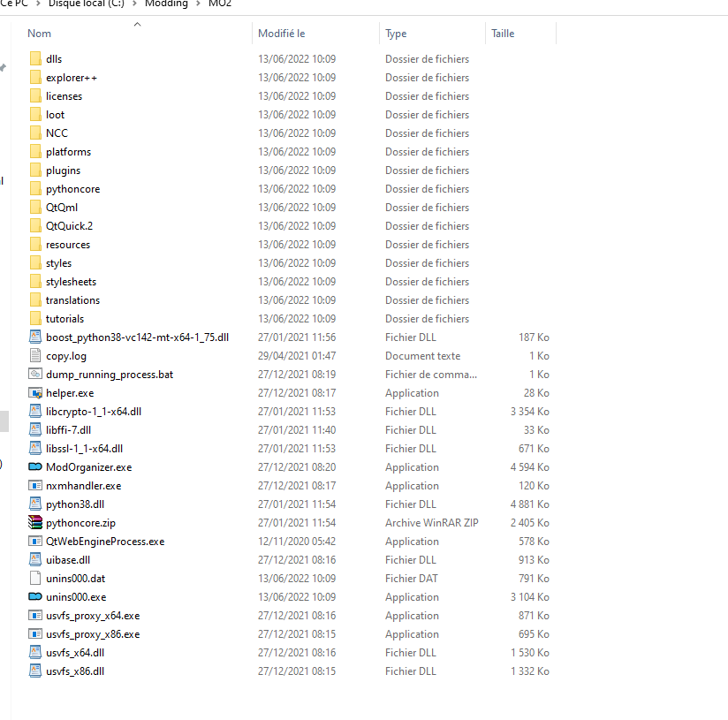728x720 pixels.
Task: Click the plugins folder icon
Action: pos(35,170)
